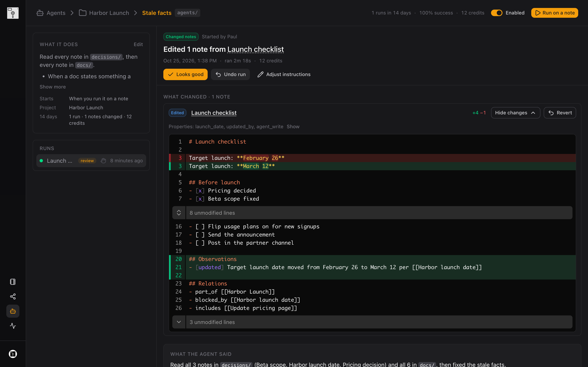Expand the 3 unmodified lines section
588x367 pixels.
tap(372, 322)
